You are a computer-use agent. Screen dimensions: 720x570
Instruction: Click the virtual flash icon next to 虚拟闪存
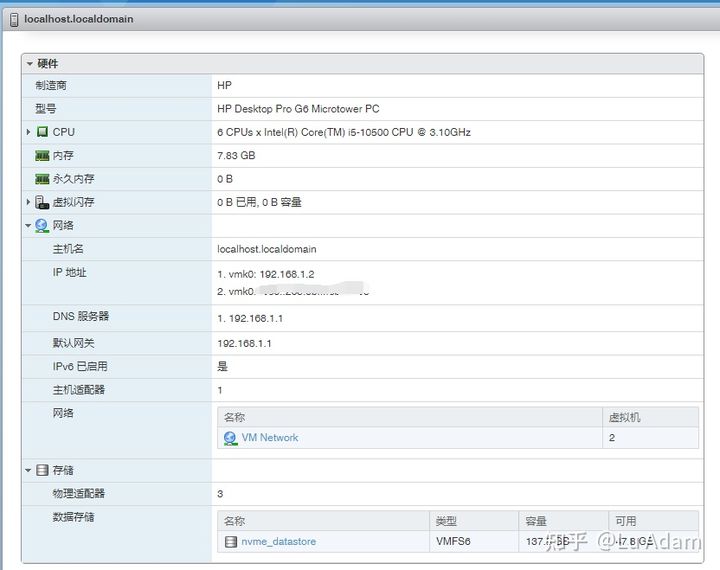42,202
